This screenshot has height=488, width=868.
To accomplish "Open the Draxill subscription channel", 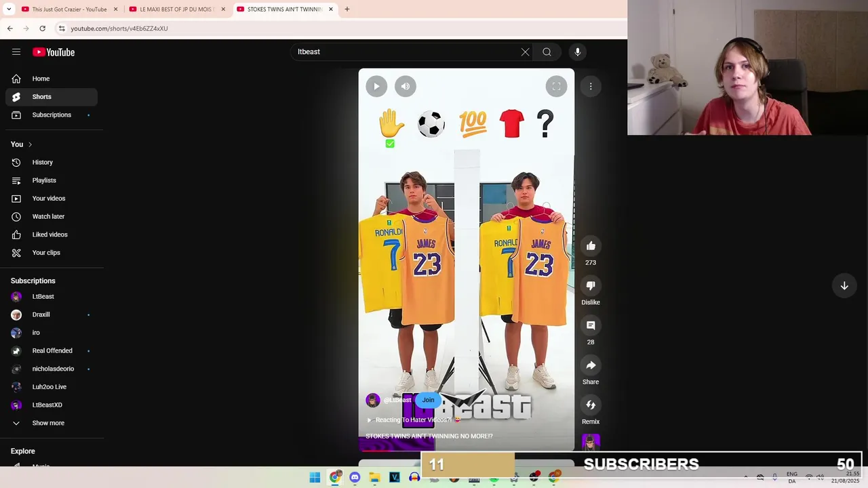I will pyautogui.click(x=52, y=314).
